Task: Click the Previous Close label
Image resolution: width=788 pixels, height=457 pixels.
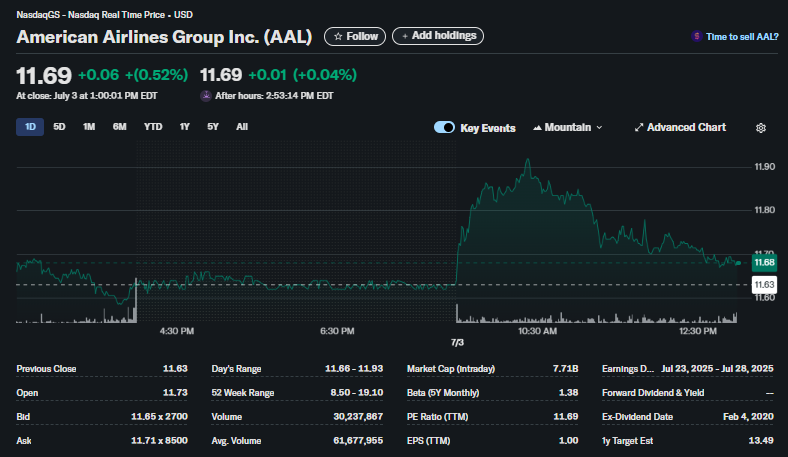Action: (x=46, y=369)
